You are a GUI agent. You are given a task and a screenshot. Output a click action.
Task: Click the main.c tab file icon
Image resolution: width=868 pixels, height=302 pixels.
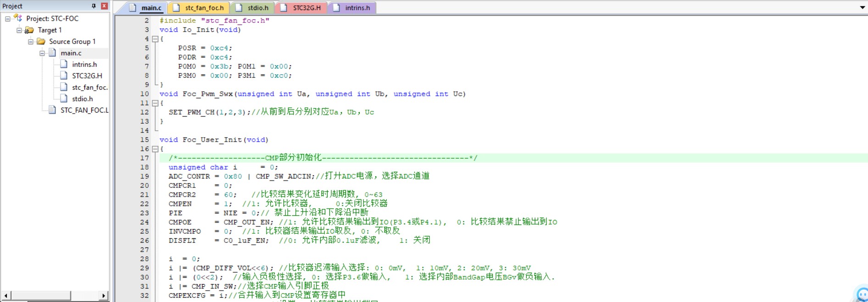click(x=133, y=8)
